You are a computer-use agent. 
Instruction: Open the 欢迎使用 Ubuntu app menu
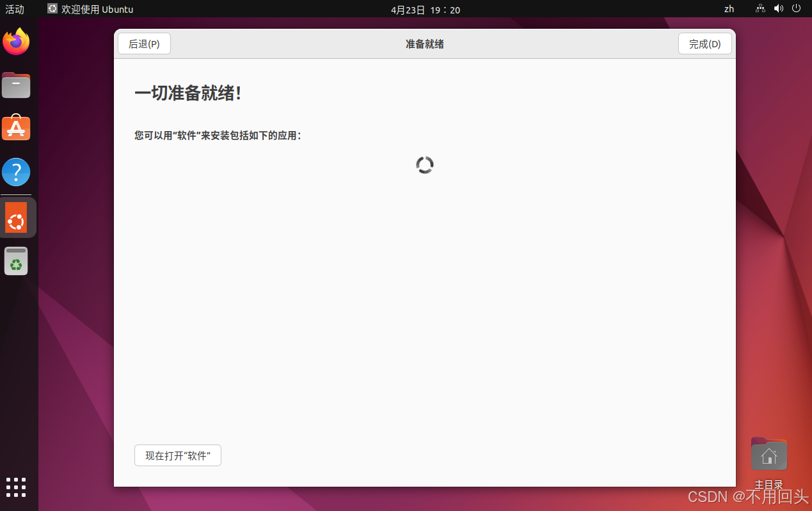click(90, 9)
